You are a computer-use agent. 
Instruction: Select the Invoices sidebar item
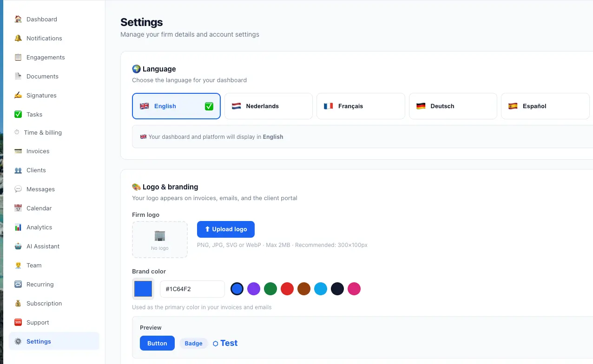pyautogui.click(x=38, y=151)
